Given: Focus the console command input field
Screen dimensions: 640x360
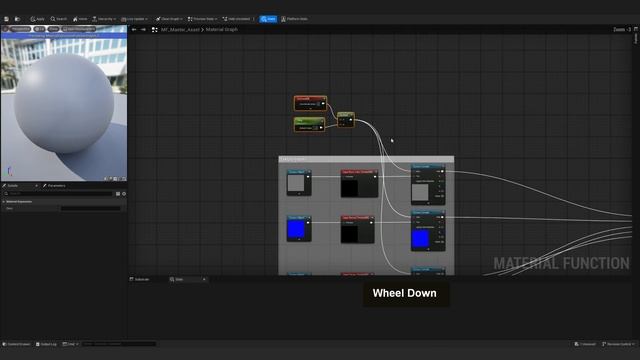Looking at the screenshot, I should coord(119,344).
